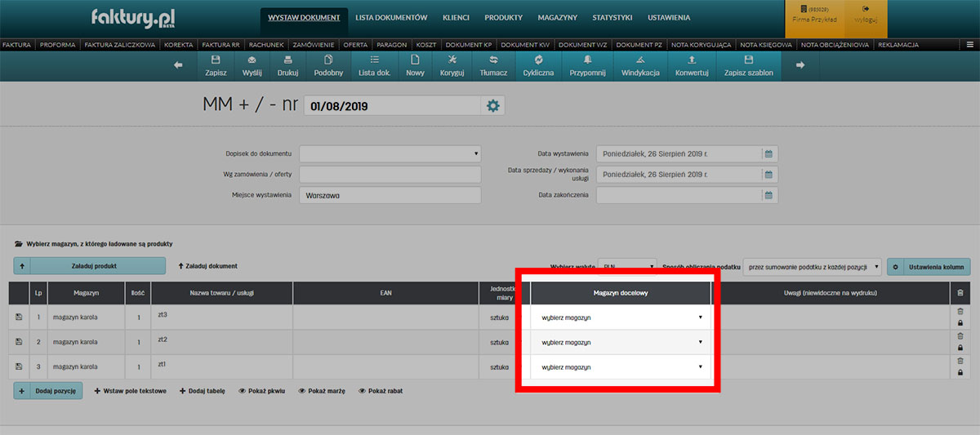Click the plus icon beside Dodaj pozycję
980x435 pixels.
(x=22, y=391)
